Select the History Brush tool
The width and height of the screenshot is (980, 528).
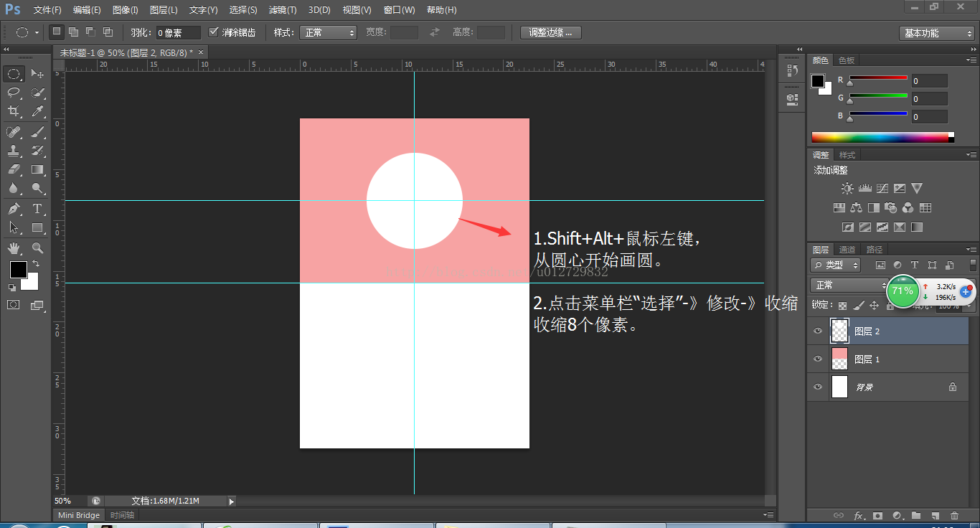[x=37, y=151]
